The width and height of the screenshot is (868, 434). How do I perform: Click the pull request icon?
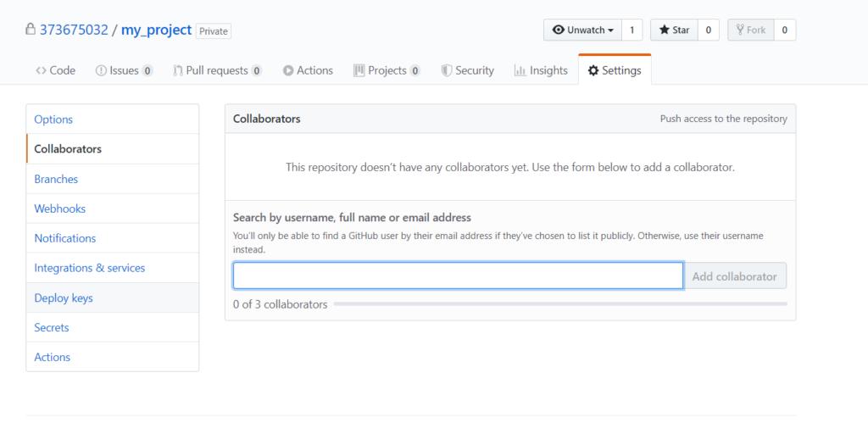(x=178, y=70)
